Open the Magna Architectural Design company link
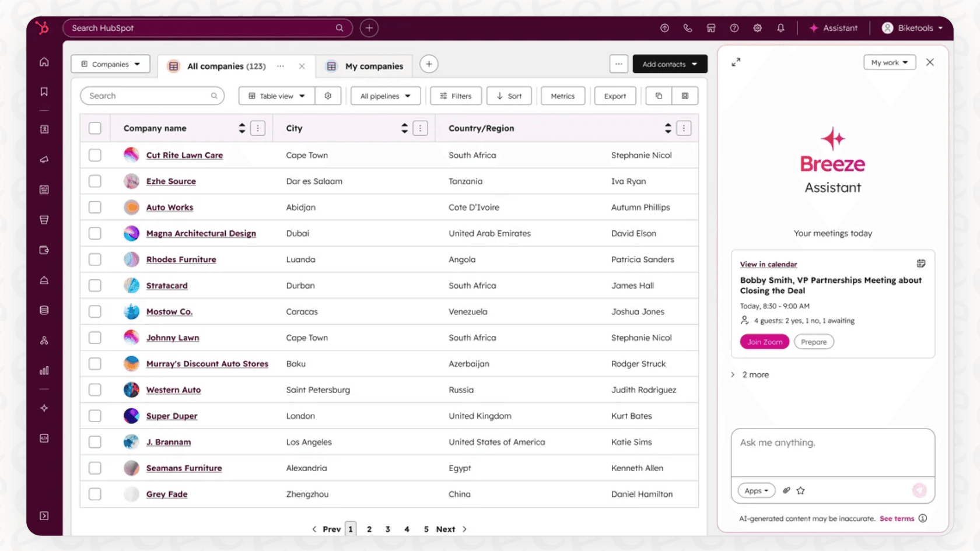 201,233
